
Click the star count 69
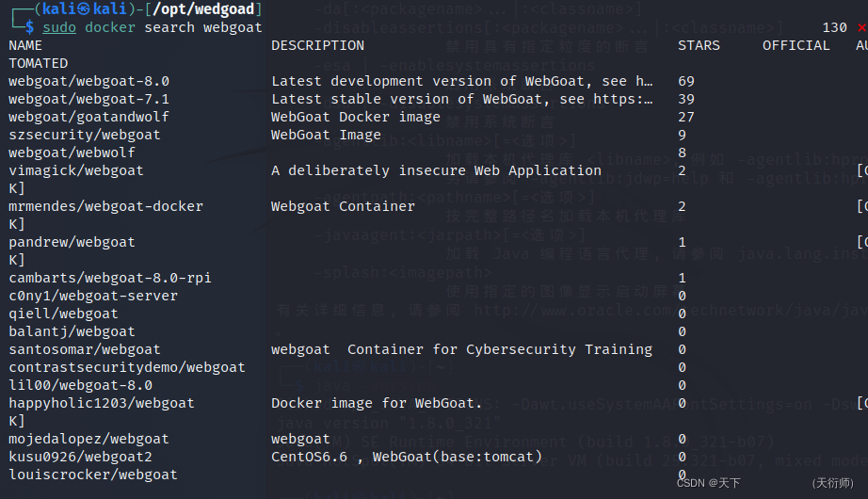click(x=686, y=81)
